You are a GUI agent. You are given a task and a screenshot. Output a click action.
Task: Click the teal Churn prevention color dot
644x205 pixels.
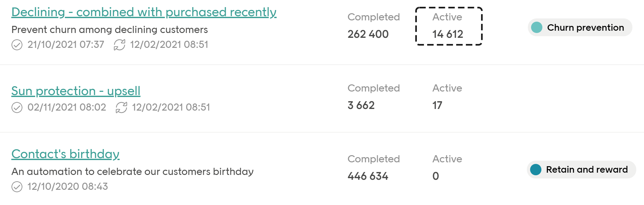(x=537, y=27)
